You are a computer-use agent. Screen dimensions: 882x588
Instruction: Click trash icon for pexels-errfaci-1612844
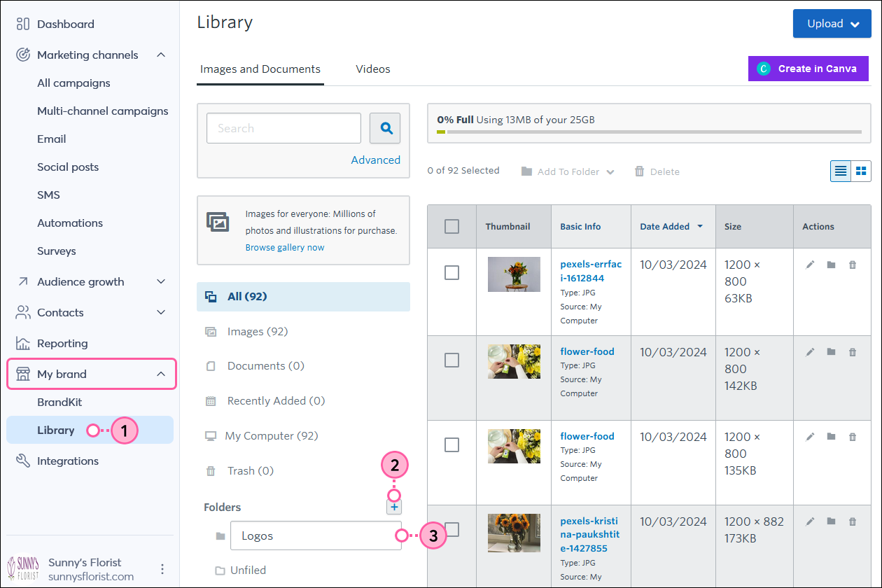852,265
